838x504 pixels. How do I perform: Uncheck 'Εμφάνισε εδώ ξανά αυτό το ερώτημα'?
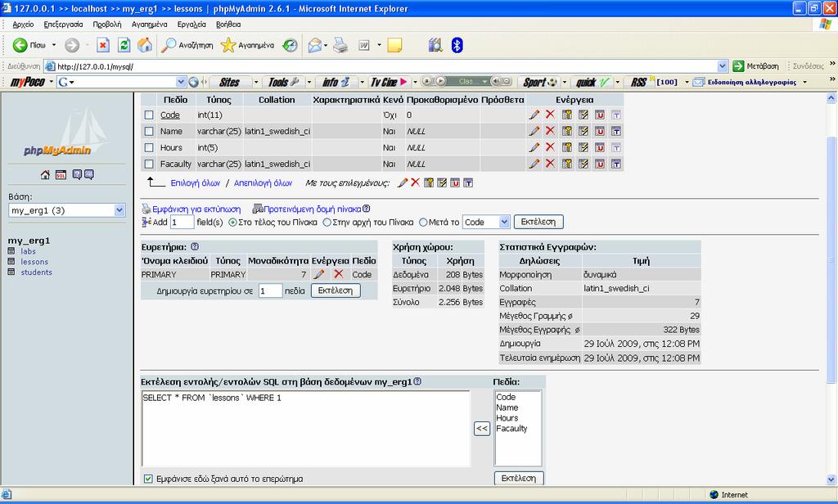tap(148, 479)
